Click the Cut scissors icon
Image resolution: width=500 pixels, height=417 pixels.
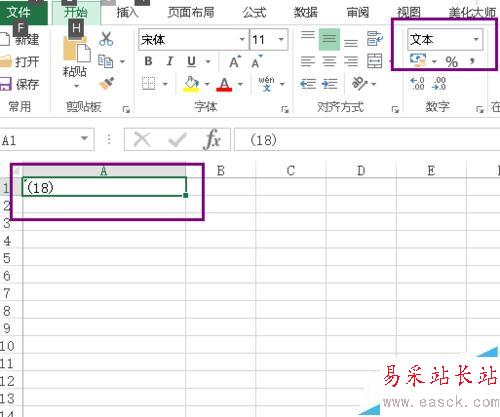pos(106,39)
